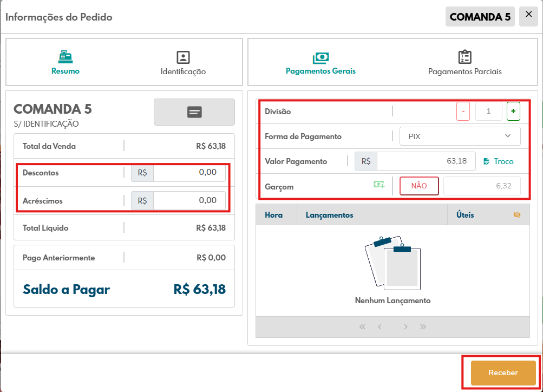Click the Troco change link
Screen dimensions: 543x392
(x=498, y=161)
